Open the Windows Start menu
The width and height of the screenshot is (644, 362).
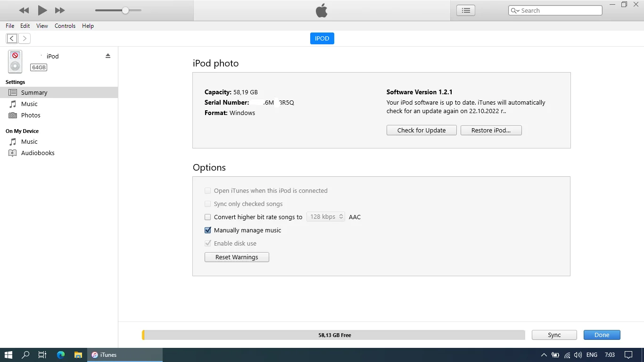[x=8, y=355]
